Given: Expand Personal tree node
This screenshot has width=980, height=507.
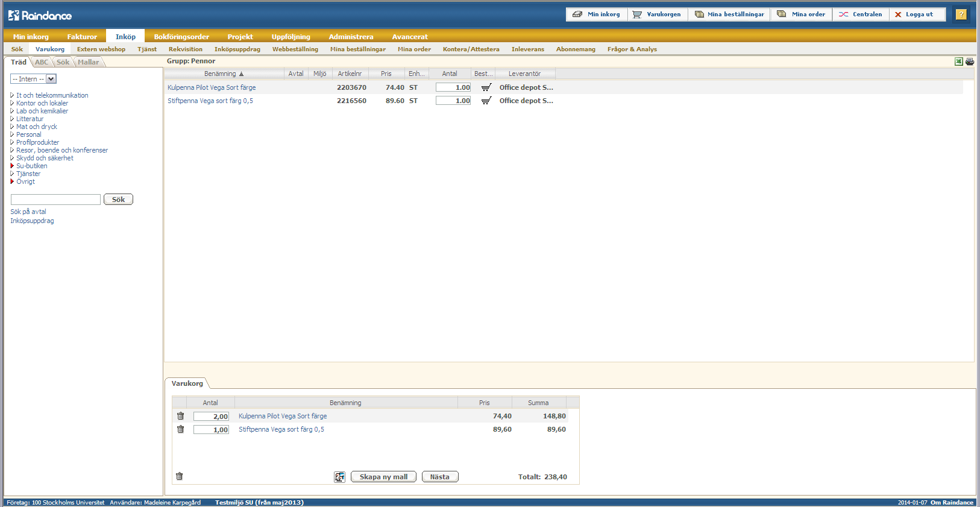Looking at the screenshot, I should click(x=12, y=134).
